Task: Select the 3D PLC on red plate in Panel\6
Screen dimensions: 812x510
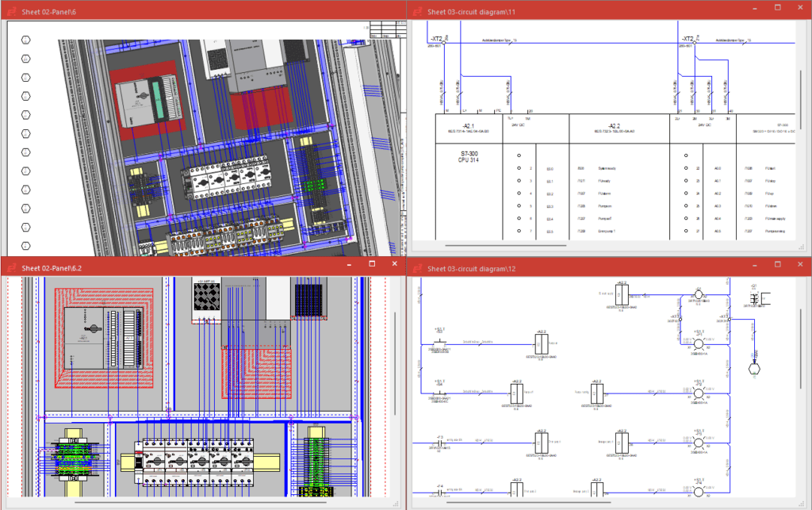Action: [x=148, y=102]
